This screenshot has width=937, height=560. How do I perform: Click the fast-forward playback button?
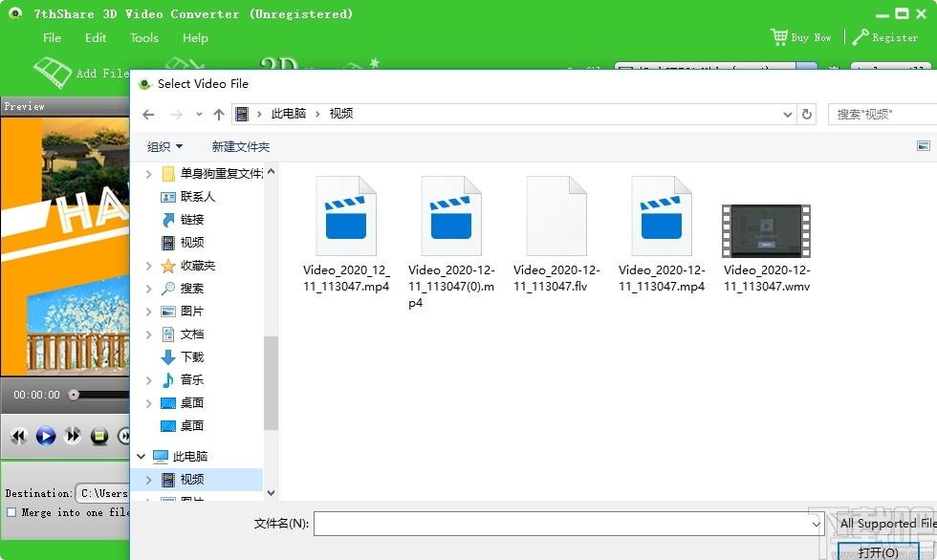[73, 436]
